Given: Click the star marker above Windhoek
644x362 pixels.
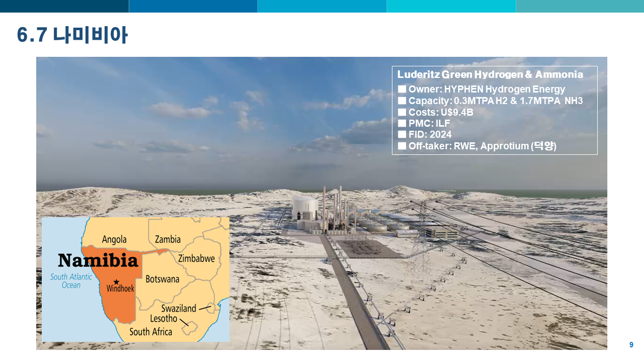Looking at the screenshot, I should coord(117,282).
